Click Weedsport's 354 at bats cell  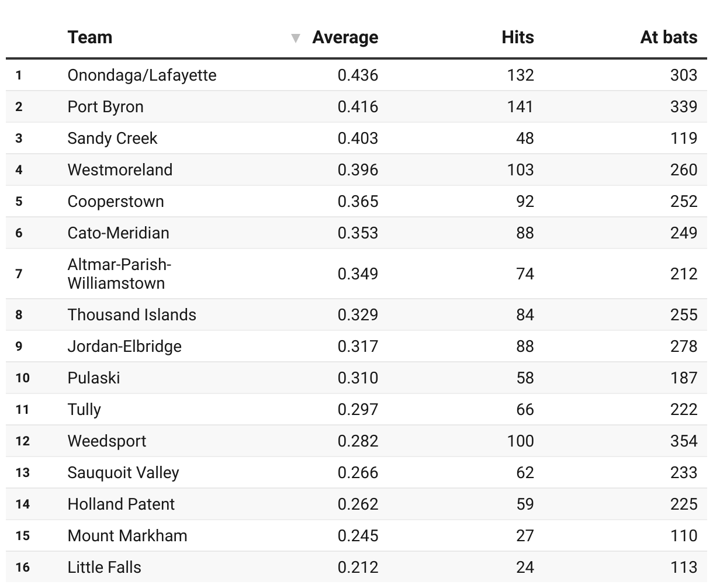click(684, 441)
